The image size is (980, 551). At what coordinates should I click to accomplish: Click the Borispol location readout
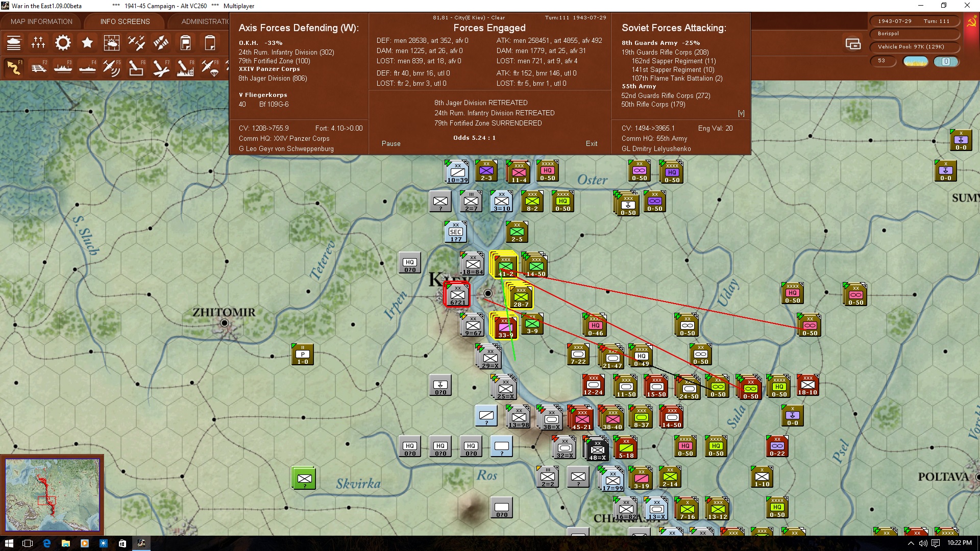(914, 34)
